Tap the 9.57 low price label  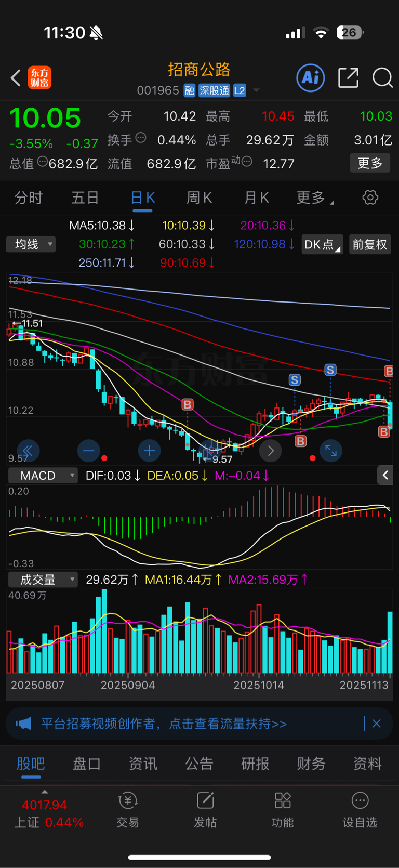tap(218, 459)
